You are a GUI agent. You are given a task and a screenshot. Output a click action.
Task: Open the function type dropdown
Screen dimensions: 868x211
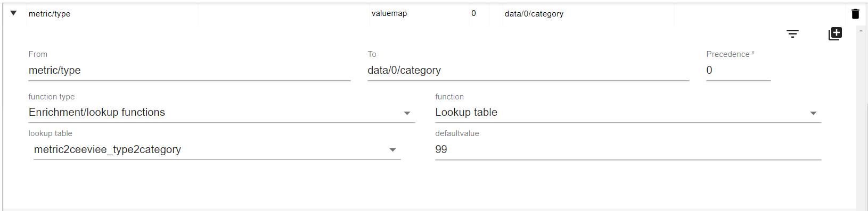click(222, 113)
